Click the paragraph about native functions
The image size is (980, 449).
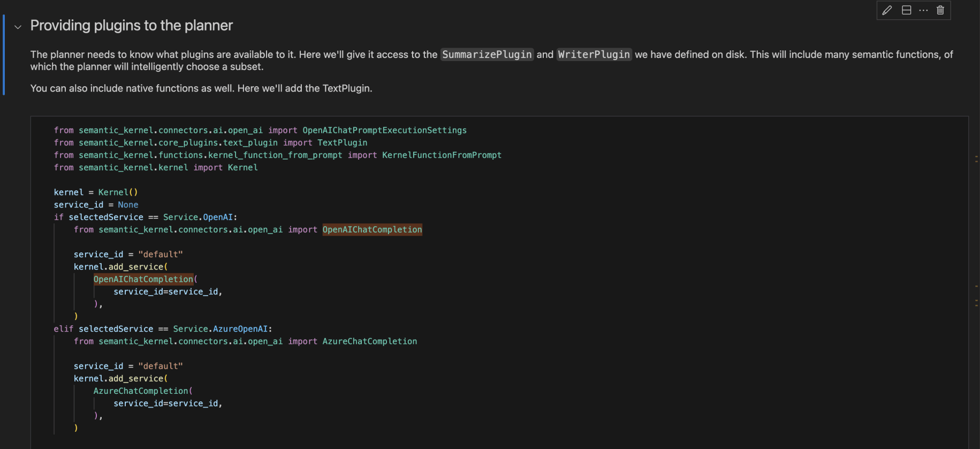point(201,88)
